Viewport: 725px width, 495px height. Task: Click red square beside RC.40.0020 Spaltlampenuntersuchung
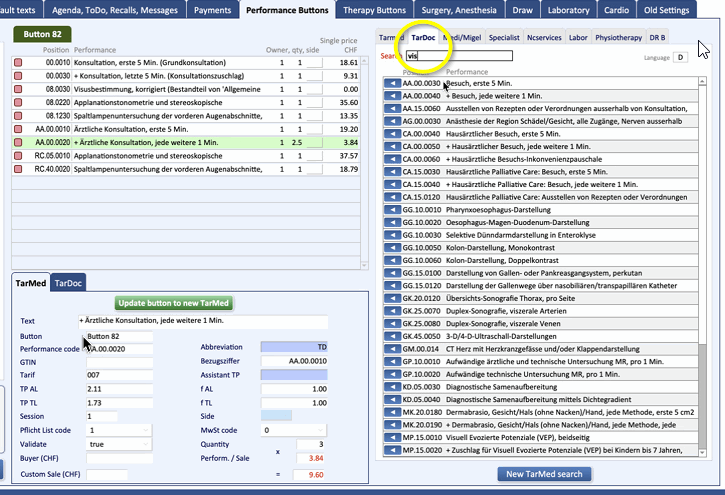click(x=19, y=169)
